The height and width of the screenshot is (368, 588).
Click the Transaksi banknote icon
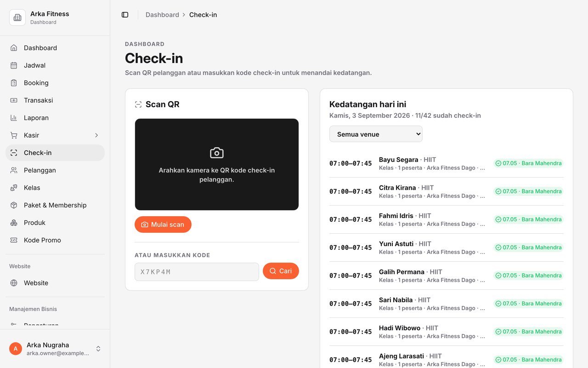click(14, 100)
